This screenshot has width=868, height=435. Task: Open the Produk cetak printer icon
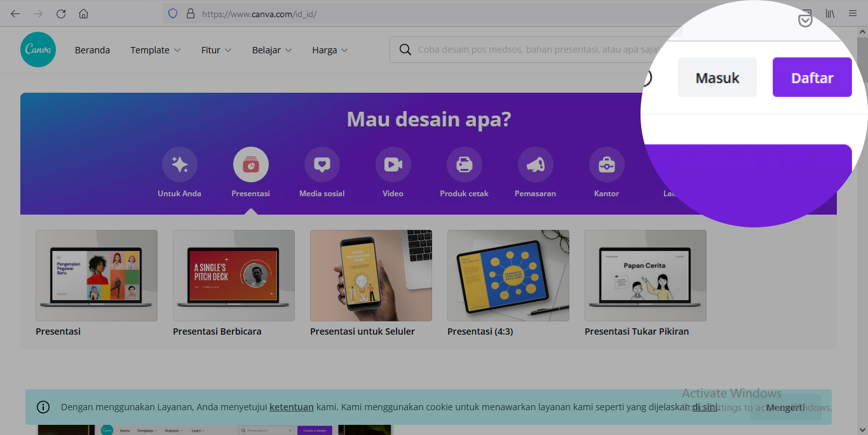click(464, 164)
